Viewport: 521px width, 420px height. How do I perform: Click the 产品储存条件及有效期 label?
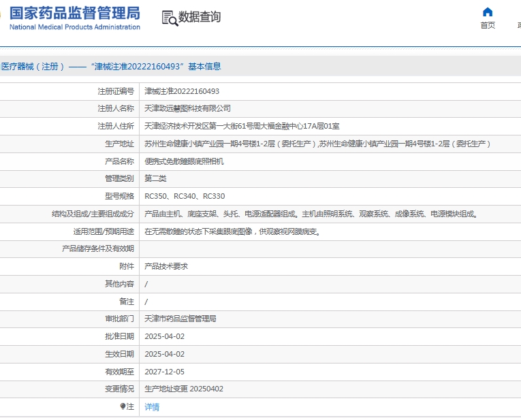(x=98, y=248)
